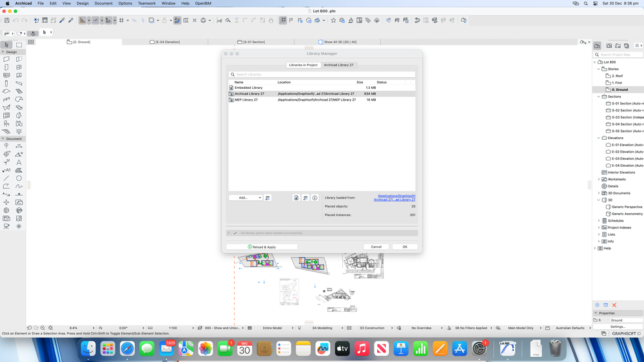The height and width of the screenshot is (362, 644).
Task: Open the Music app in Dock
Action: tap(362, 349)
